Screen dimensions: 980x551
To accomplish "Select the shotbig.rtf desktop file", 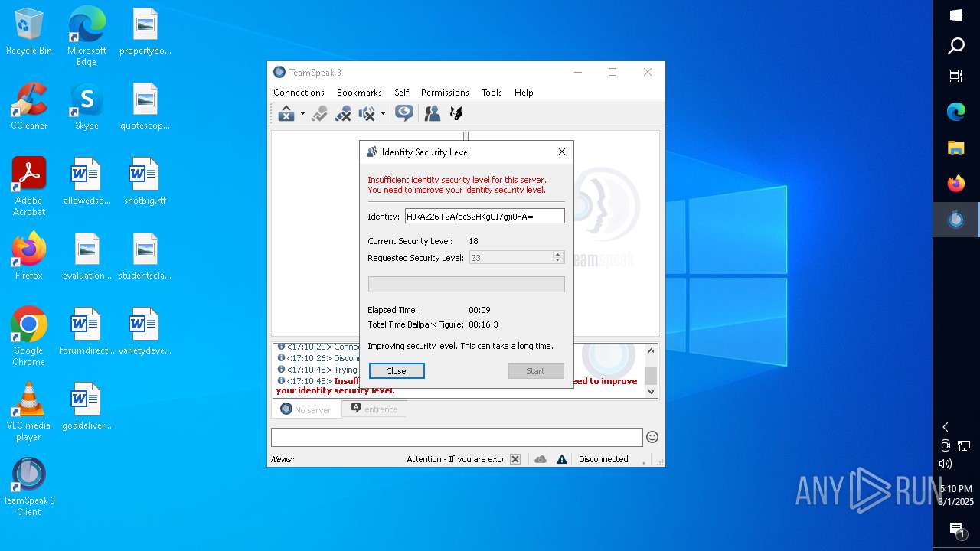I will (145, 181).
